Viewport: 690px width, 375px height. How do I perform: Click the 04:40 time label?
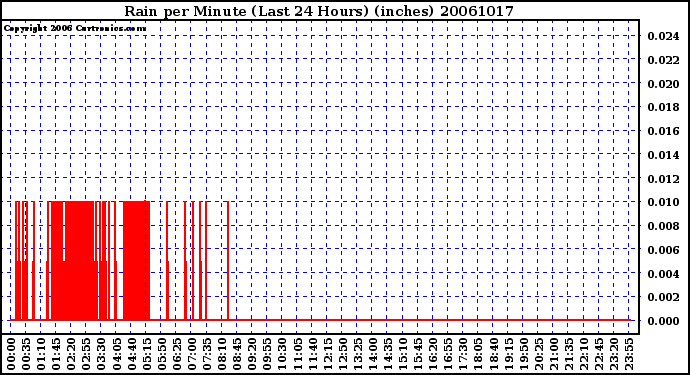pyautogui.click(x=132, y=354)
